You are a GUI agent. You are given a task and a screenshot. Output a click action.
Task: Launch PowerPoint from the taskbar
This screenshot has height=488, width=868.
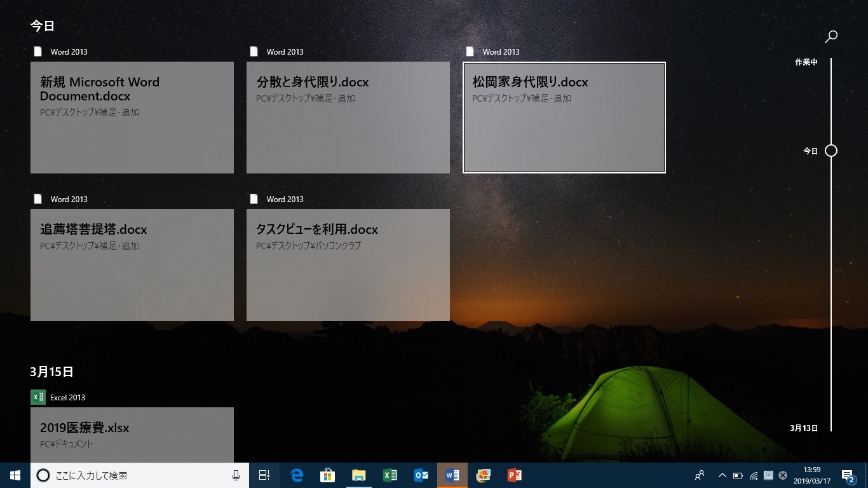click(x=514, y=475)
